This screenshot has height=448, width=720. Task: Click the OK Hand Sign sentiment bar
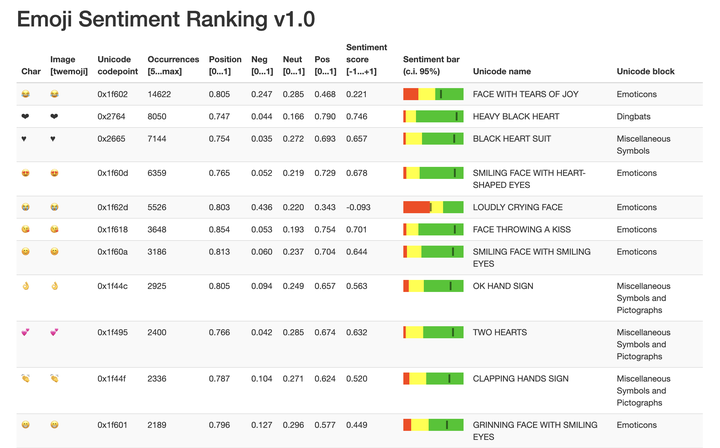[433, 286]
